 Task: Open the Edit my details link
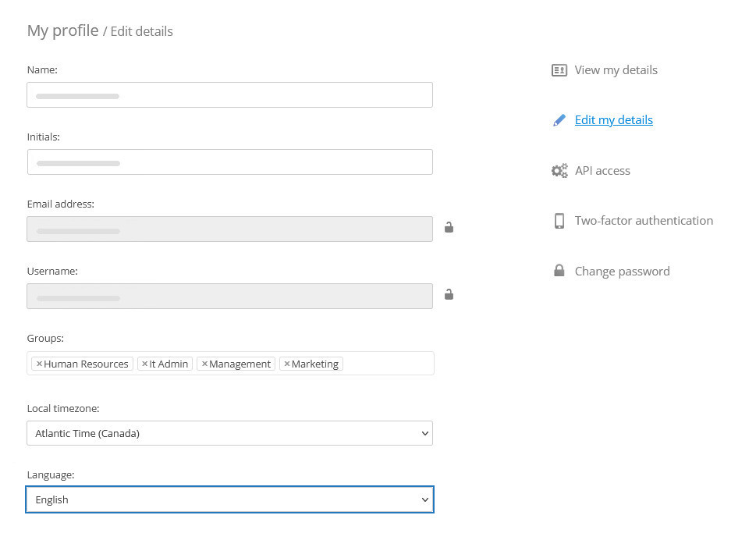pos(613,119)
